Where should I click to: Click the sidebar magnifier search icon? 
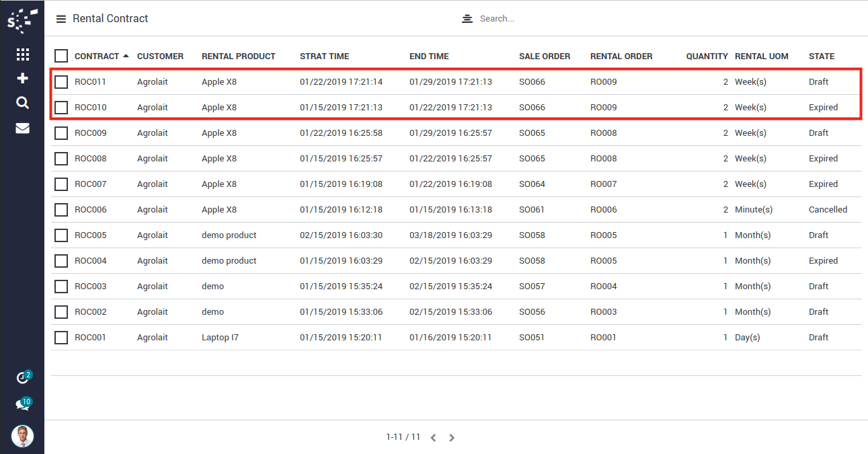(x=22, y=102)
